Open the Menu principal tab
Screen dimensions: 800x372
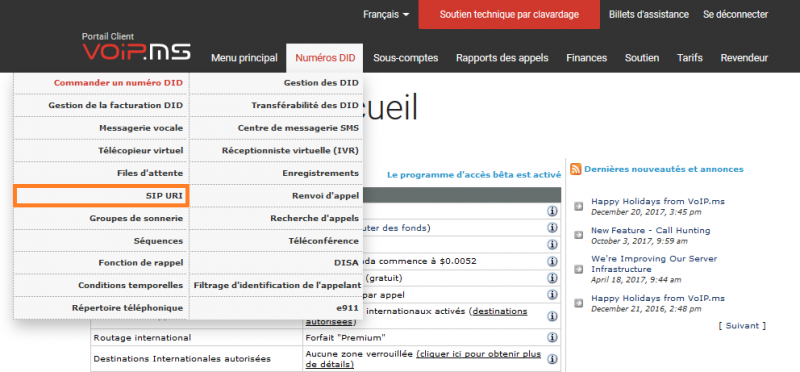point(244,58)
